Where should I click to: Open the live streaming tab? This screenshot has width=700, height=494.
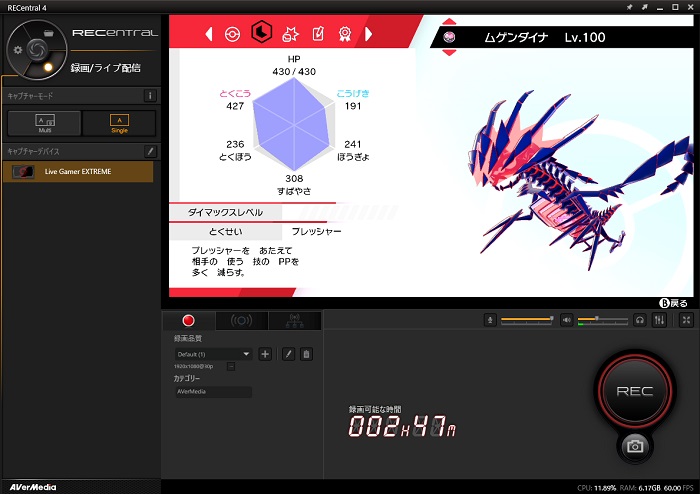(241, 320)
